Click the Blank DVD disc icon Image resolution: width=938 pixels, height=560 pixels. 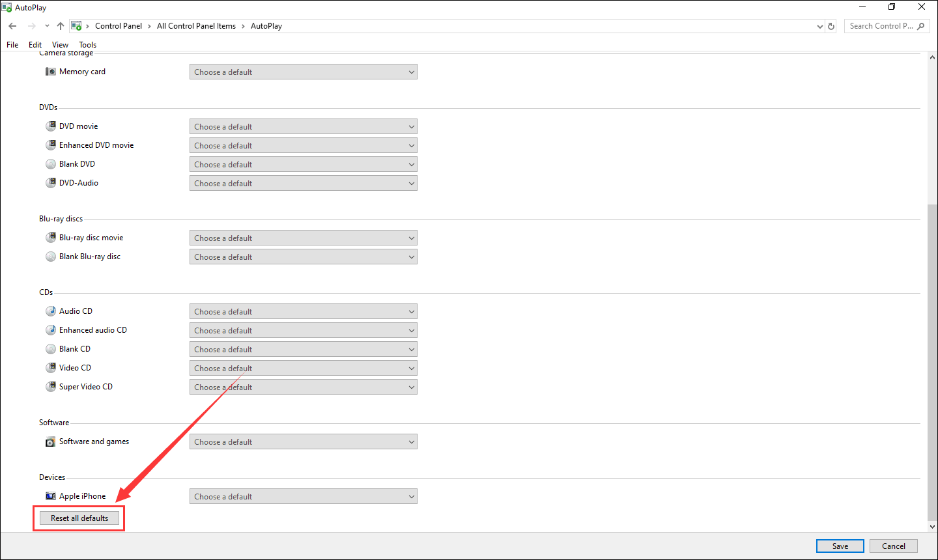coord(50,164)
